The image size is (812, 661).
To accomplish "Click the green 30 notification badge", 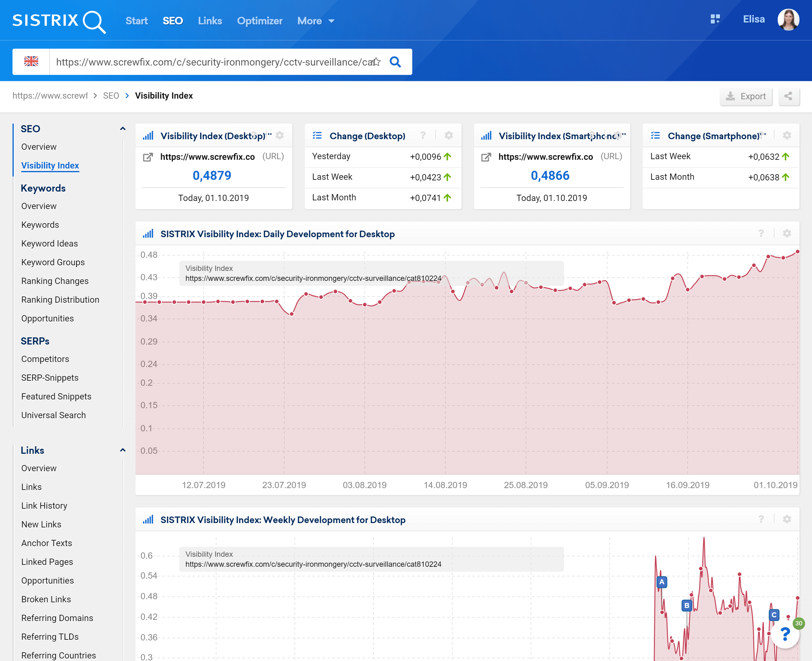I will pyautogui.click(x=799, y=623).
